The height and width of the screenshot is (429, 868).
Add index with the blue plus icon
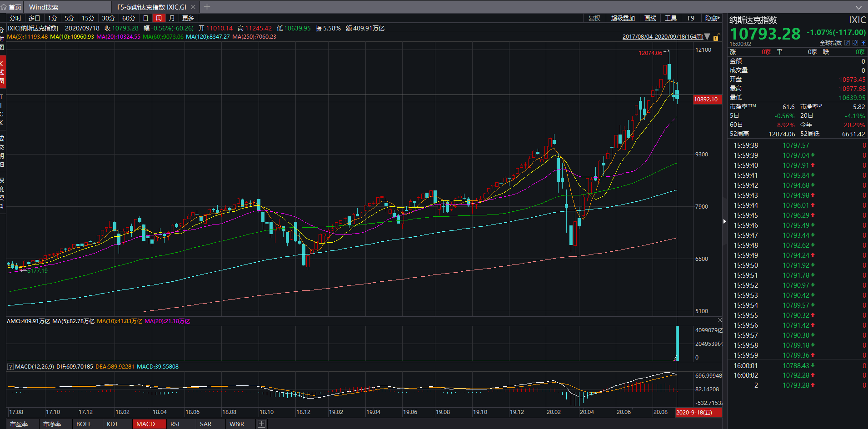(863, 43)
